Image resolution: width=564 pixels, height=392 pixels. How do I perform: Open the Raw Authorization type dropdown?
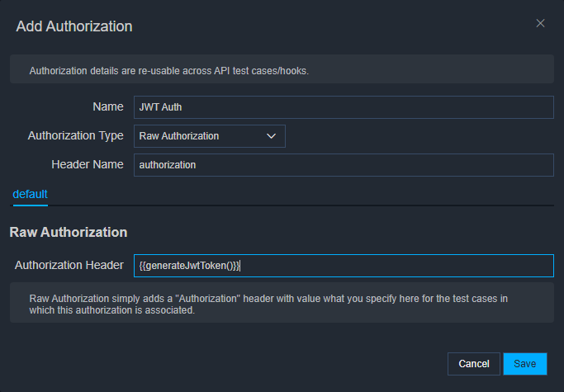(210, 136)
